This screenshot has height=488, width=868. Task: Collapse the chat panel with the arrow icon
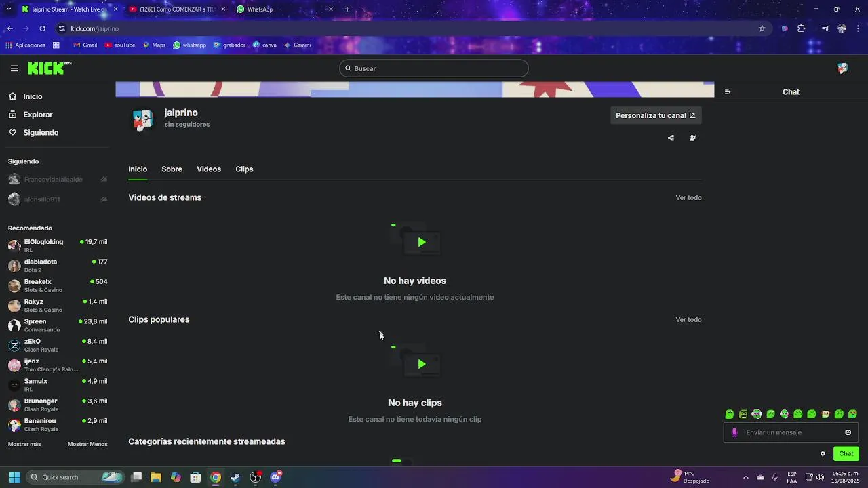coord(728,92)
